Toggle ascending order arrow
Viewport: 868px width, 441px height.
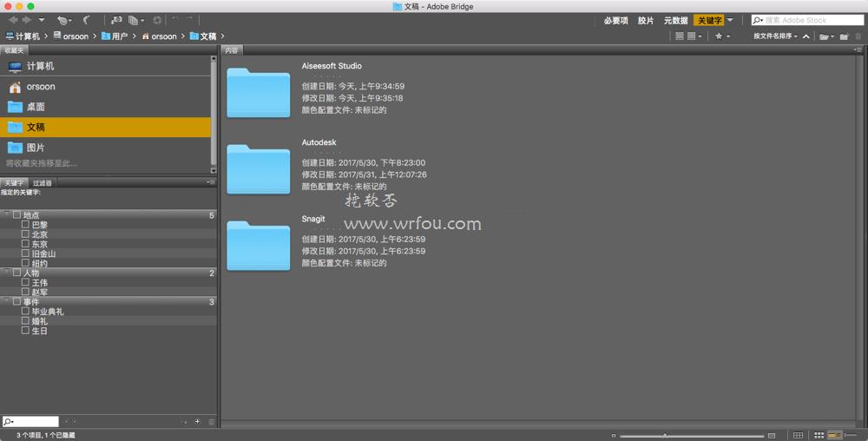[806, 36]
